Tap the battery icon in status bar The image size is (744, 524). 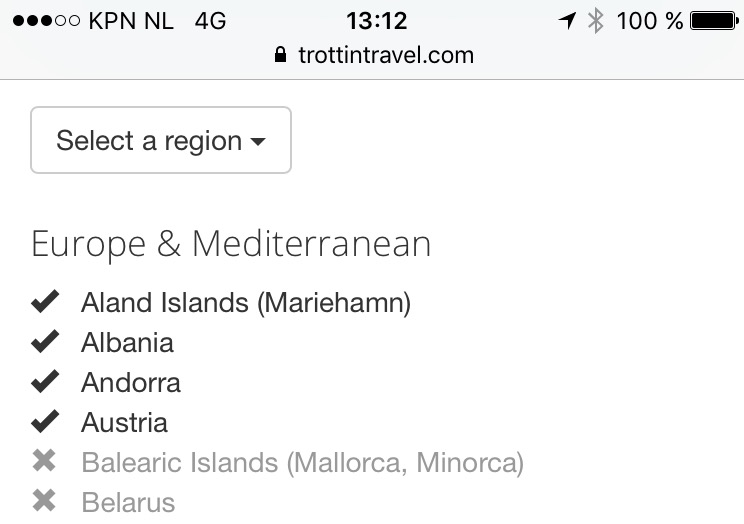713,20
